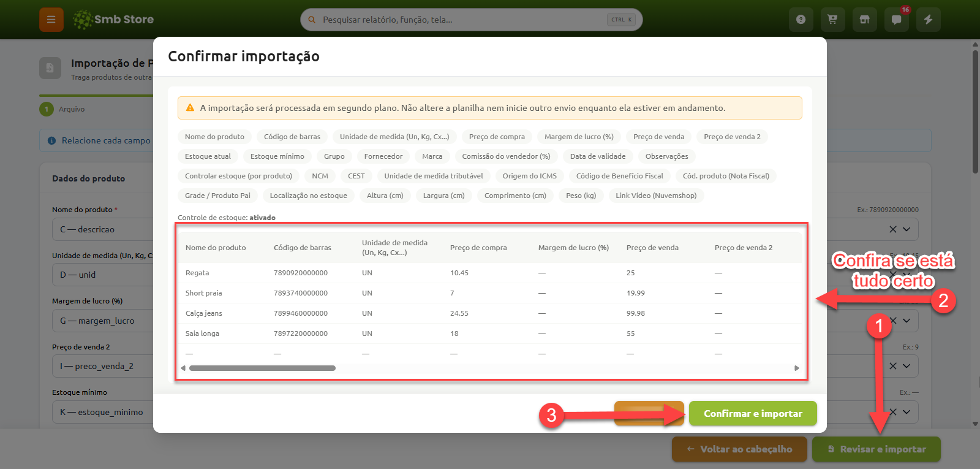Open the store icon in the header
980x469 pixels.
pyautogui.click(x=864, y=20)
